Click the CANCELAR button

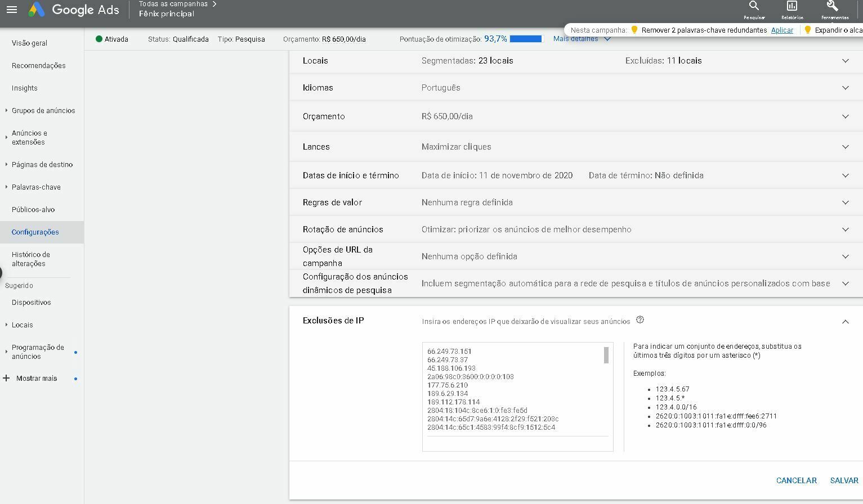796,480
